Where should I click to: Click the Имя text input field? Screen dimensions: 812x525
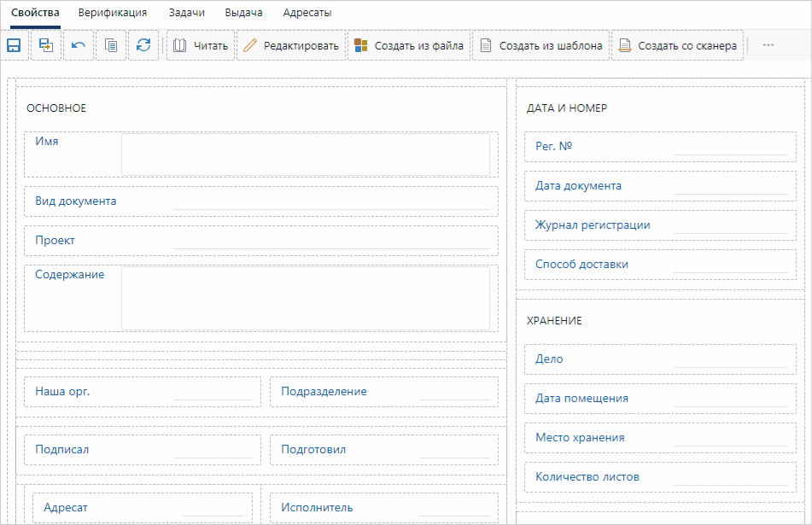(305, 155)
